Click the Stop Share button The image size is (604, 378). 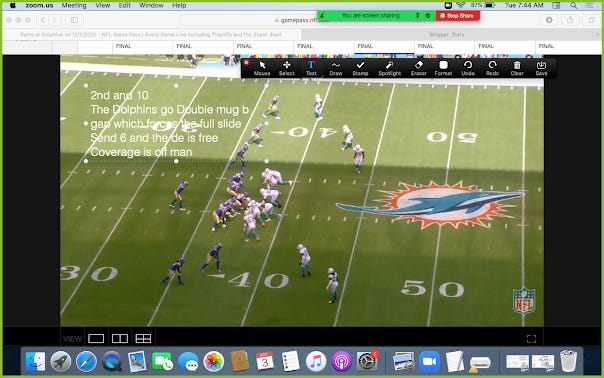coord(458,16)
